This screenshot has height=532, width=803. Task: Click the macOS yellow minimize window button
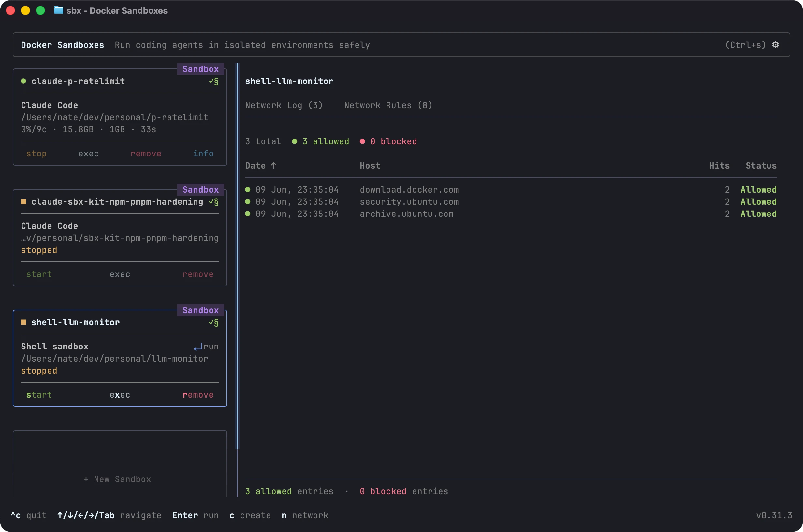pos(25,10)
